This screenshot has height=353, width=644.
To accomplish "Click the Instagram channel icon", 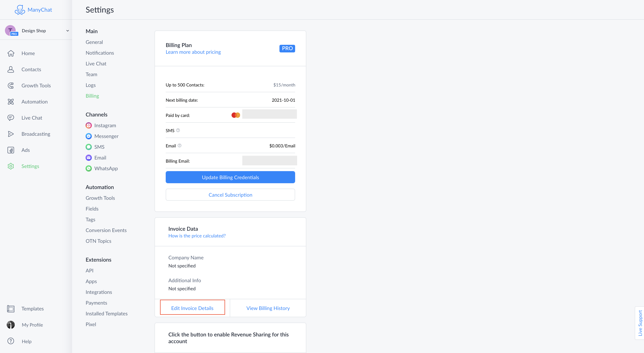I will coord(89,125).
